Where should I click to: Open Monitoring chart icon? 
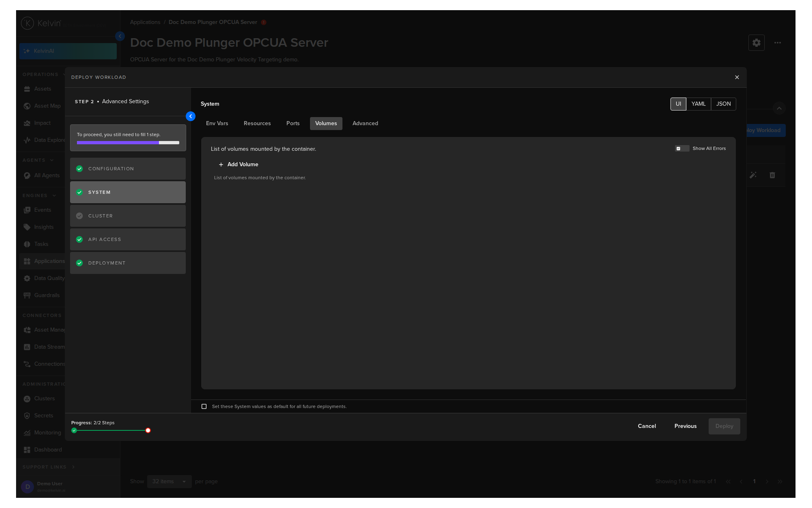point(27,433)
